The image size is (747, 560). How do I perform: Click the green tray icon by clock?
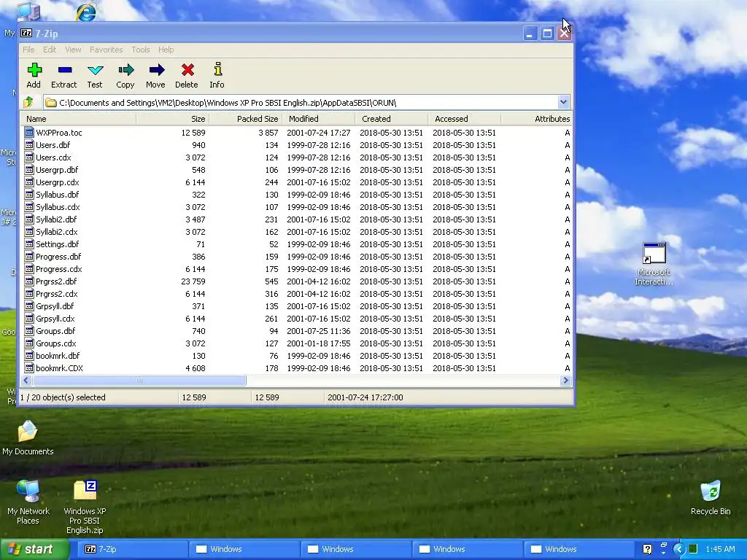click(x=693, y=549)
